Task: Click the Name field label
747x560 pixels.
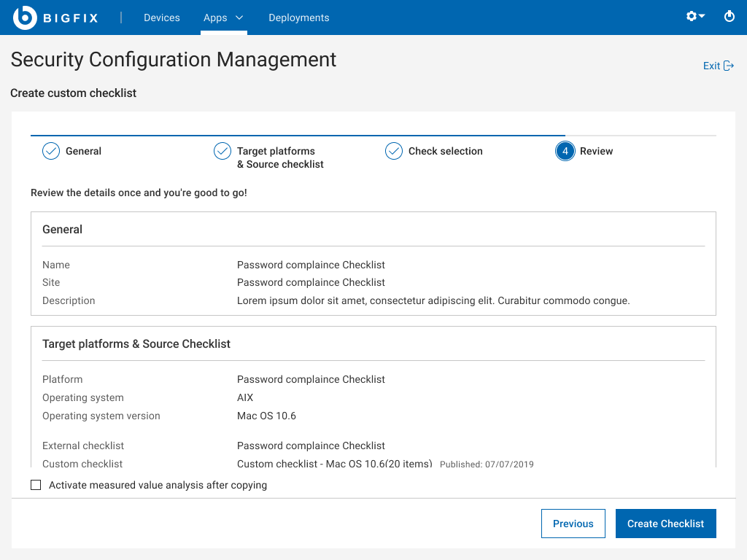Action: (55, 265)
